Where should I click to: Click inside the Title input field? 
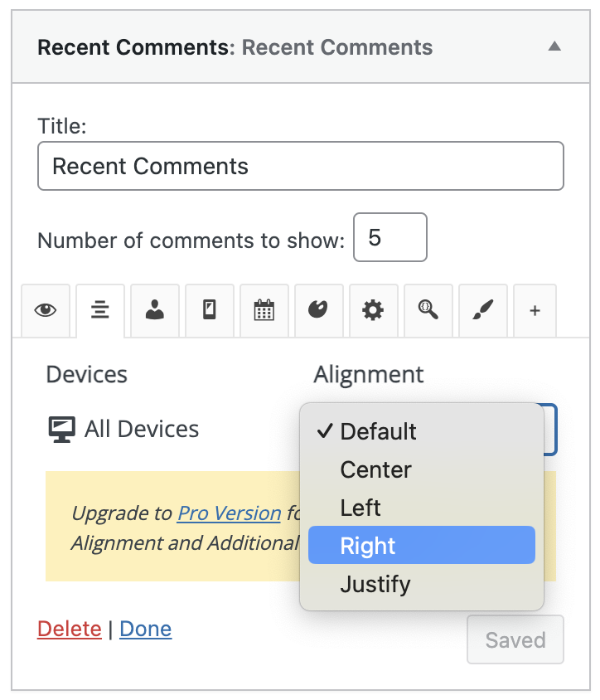click(300, 166)
